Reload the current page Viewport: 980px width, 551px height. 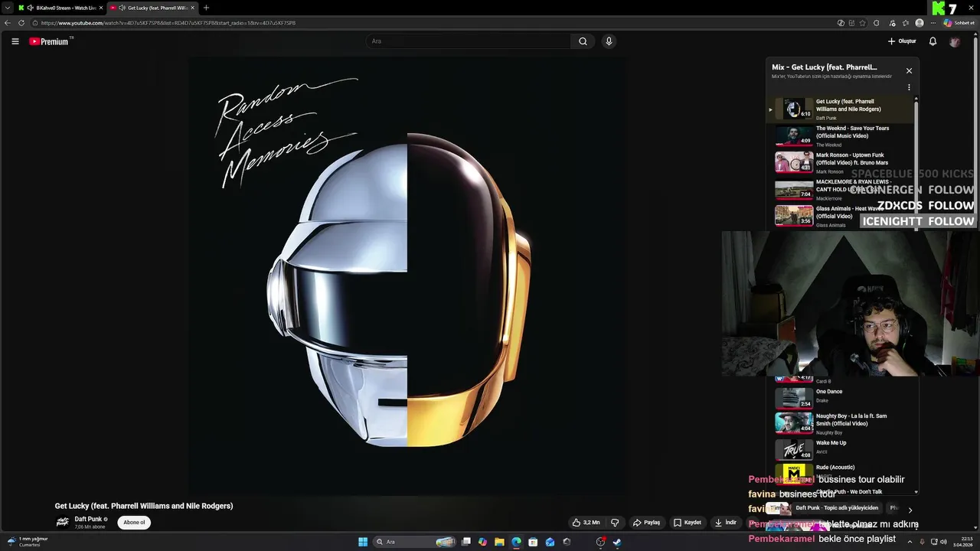(21, 23)
